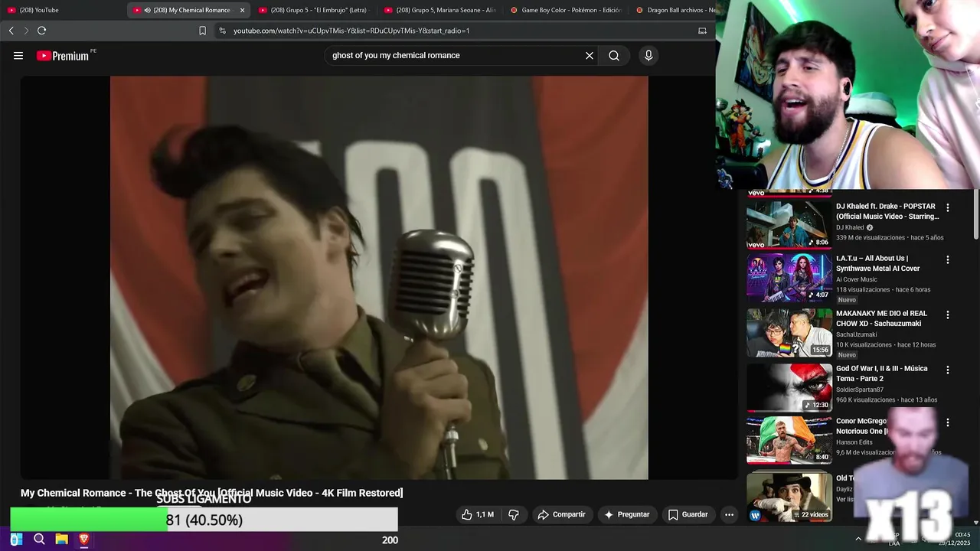Open options menu for MAKANAKY video

[947, 315]
